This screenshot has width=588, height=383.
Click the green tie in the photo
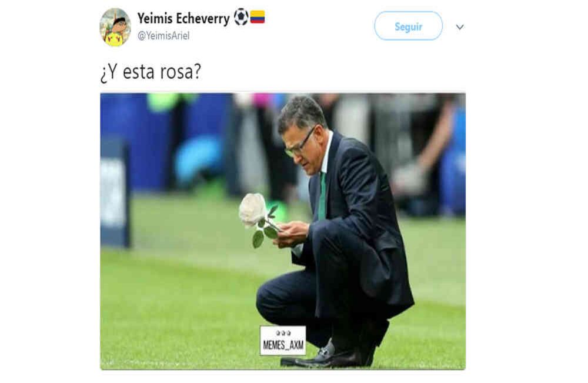(x=322, y=197)
